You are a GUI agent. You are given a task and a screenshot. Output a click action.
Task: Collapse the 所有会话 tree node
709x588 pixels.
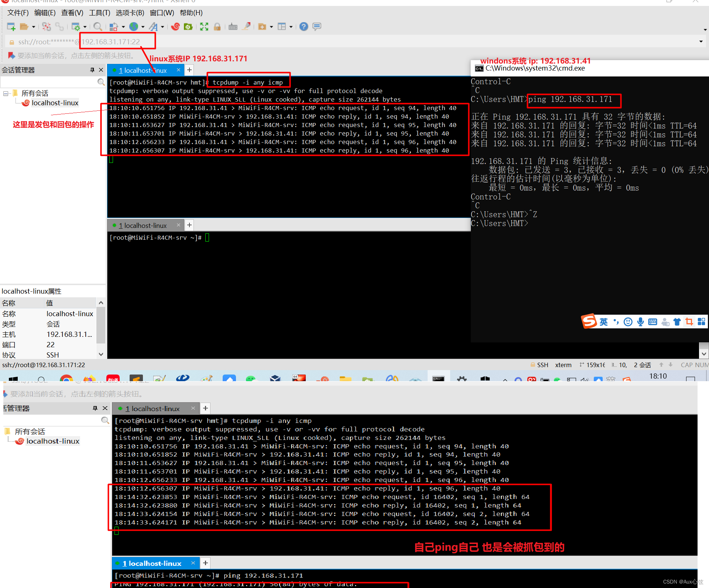(5, 93)
